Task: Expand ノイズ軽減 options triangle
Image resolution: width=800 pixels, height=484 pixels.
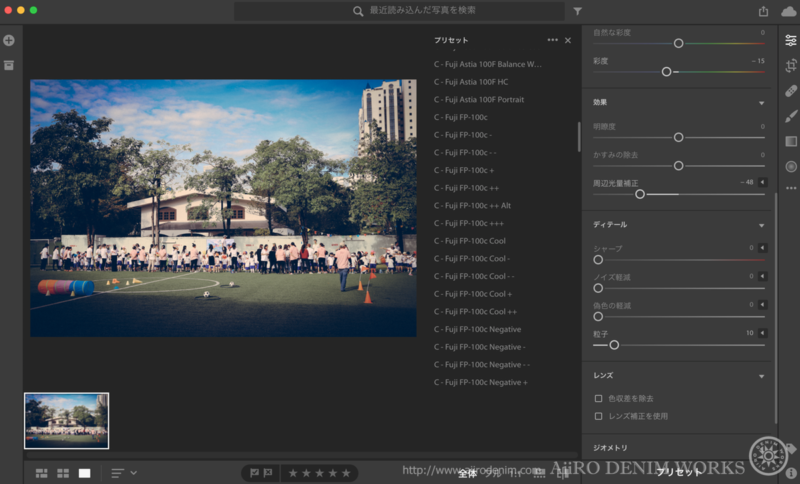Action: point(763,276)
